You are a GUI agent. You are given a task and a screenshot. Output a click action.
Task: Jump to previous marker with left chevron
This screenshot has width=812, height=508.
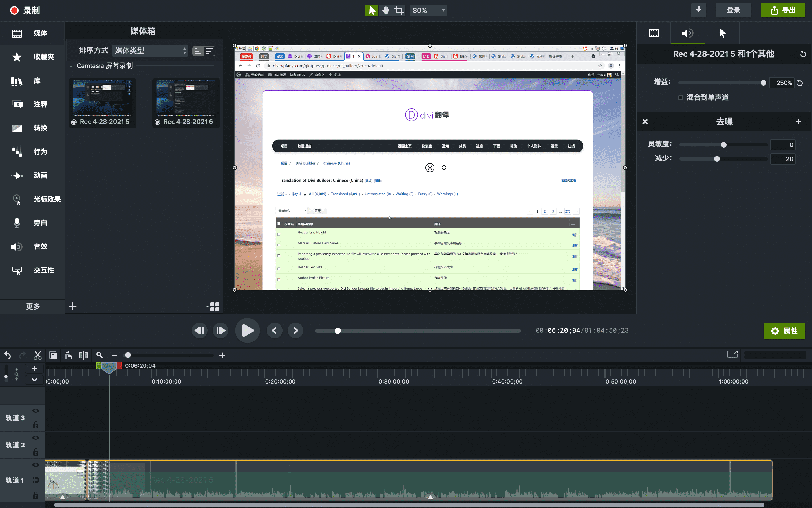pyautogui.click(x=274, y=330)
